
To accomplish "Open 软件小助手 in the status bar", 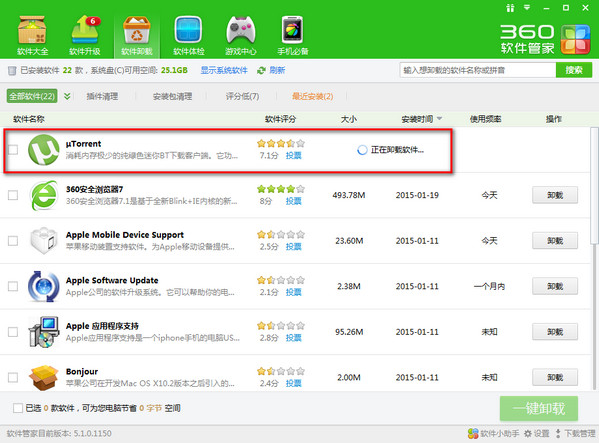I will pos(494,433).
